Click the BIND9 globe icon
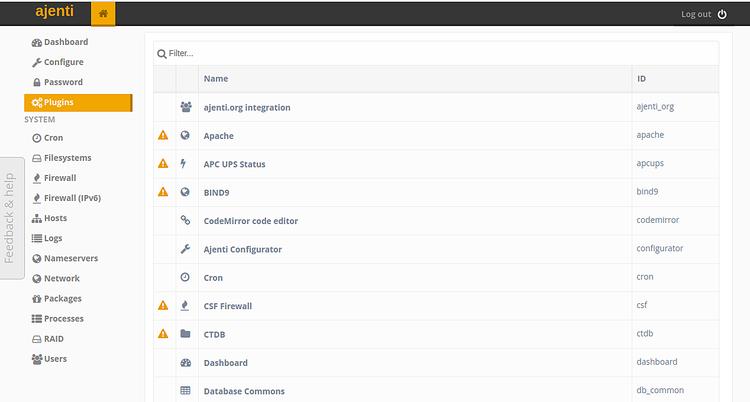Screen dimensions: 750x402 click(x=185, y=192)
